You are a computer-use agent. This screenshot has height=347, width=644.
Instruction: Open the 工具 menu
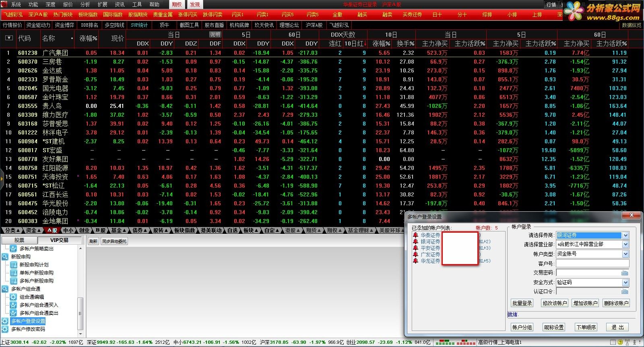pos(137,4)
